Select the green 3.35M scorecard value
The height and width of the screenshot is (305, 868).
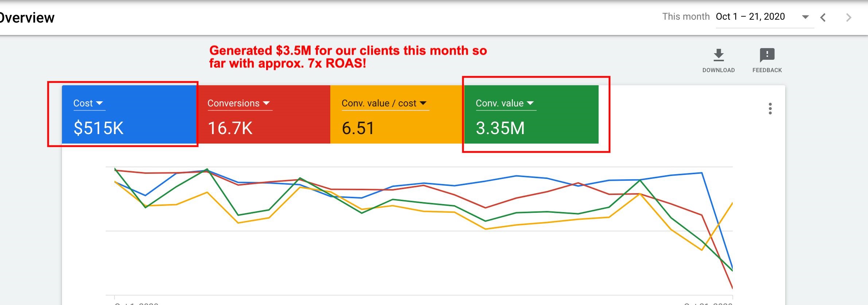(x=500, y=128)
